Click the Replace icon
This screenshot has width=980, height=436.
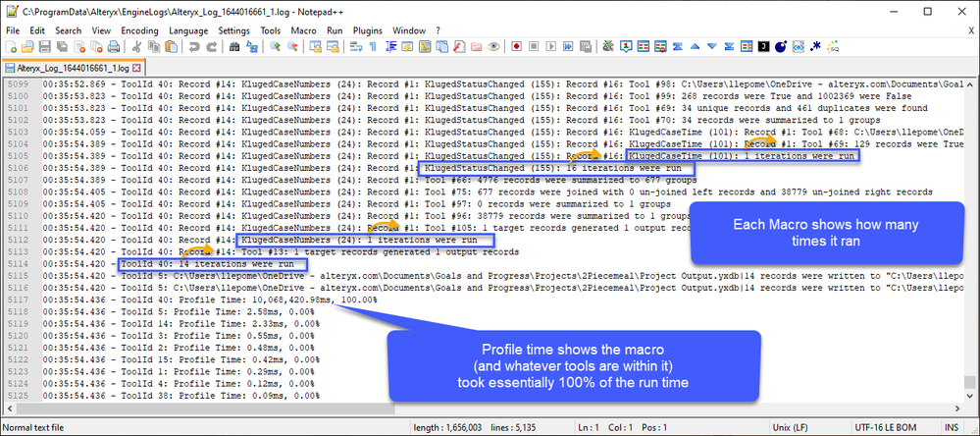tap(252, 46)
